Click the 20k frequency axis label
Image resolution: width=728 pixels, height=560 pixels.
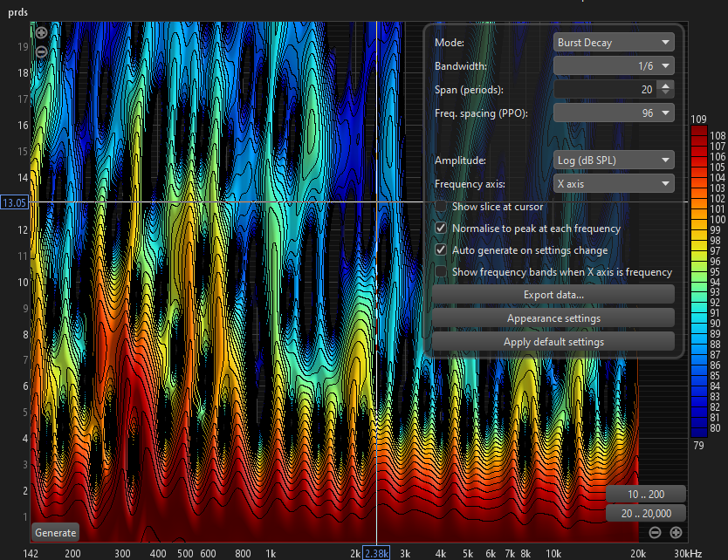(x=638, y=554)
